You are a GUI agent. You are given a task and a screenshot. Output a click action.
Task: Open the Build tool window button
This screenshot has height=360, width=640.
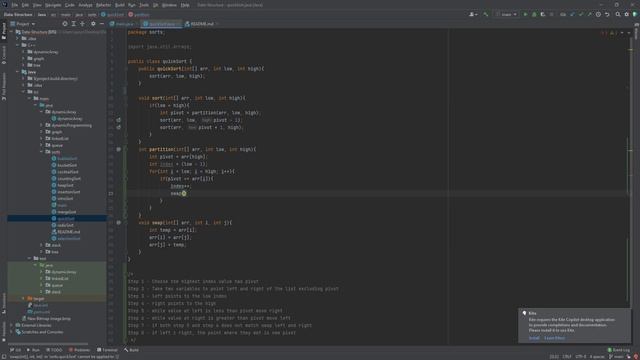[131, 350]
